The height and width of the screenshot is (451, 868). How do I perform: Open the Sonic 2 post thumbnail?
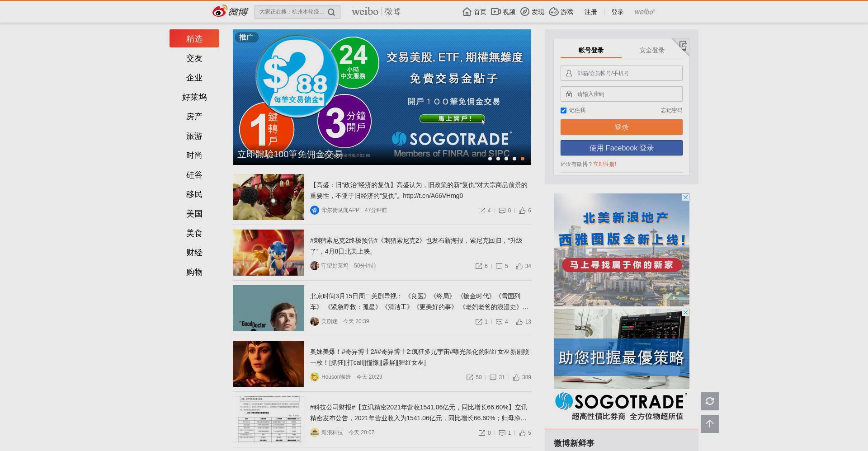coord(269,253)
